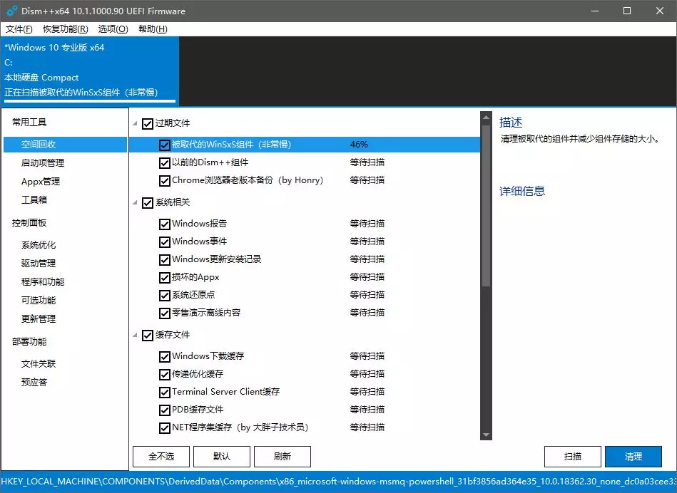Uncheck Windows下载缓存 checkbox
677x493 pixels.
164,357
